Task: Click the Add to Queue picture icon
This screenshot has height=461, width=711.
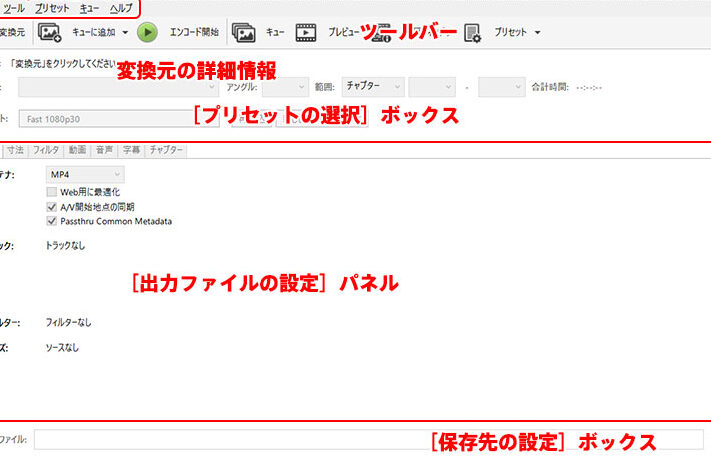Action: tap(49, 32)
